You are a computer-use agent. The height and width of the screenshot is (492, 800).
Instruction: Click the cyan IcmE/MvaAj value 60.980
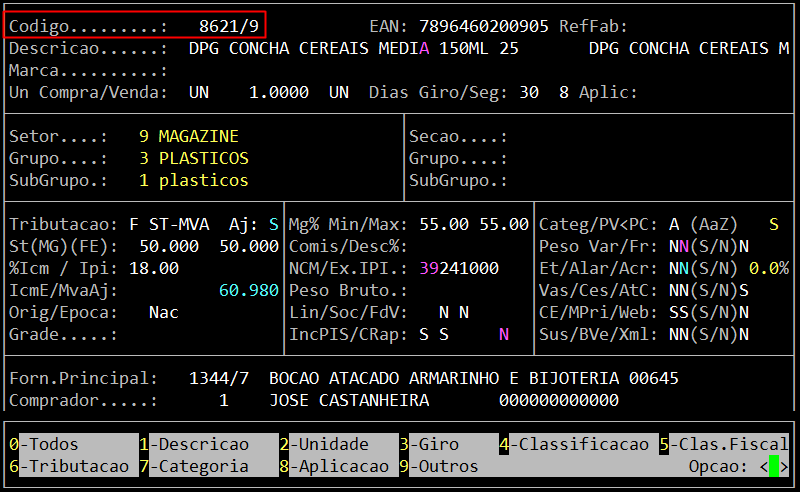(249, 290)
